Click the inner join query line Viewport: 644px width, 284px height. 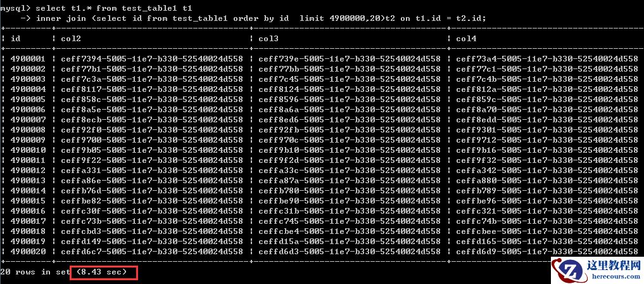(x=262, y=18)
